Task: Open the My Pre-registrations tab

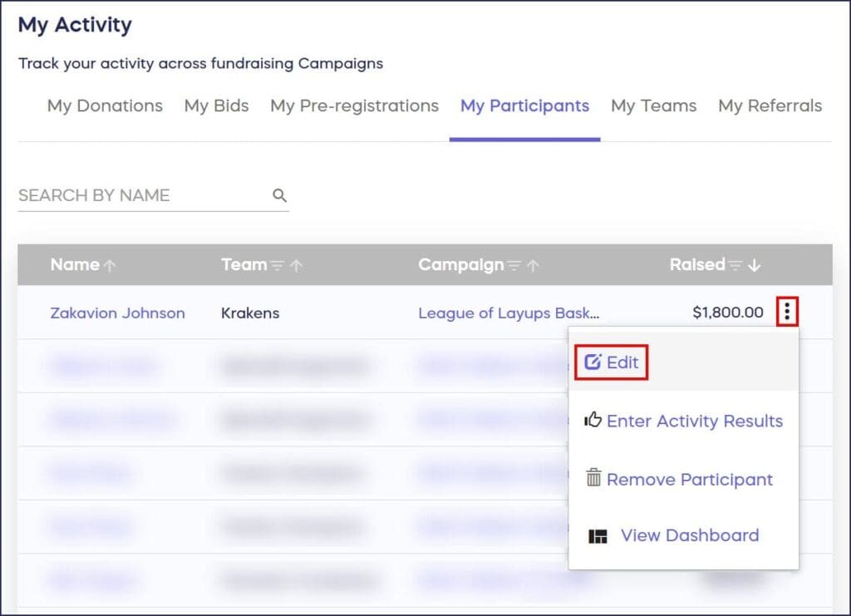Action: (x=354, y=106)
